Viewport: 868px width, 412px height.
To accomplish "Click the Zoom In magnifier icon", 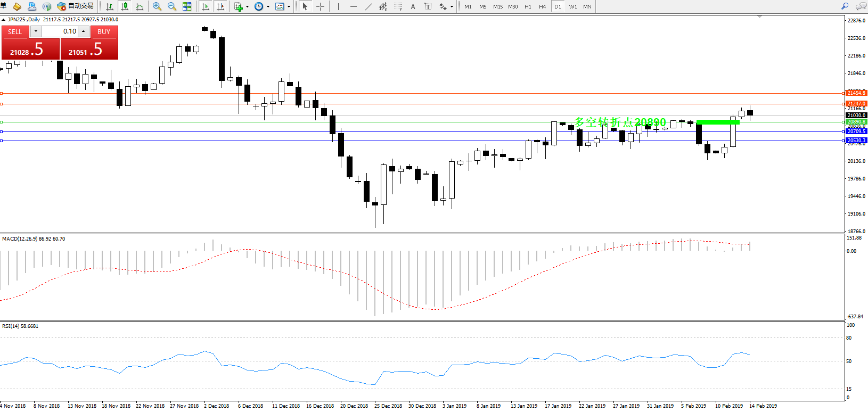I will (157, 6).
